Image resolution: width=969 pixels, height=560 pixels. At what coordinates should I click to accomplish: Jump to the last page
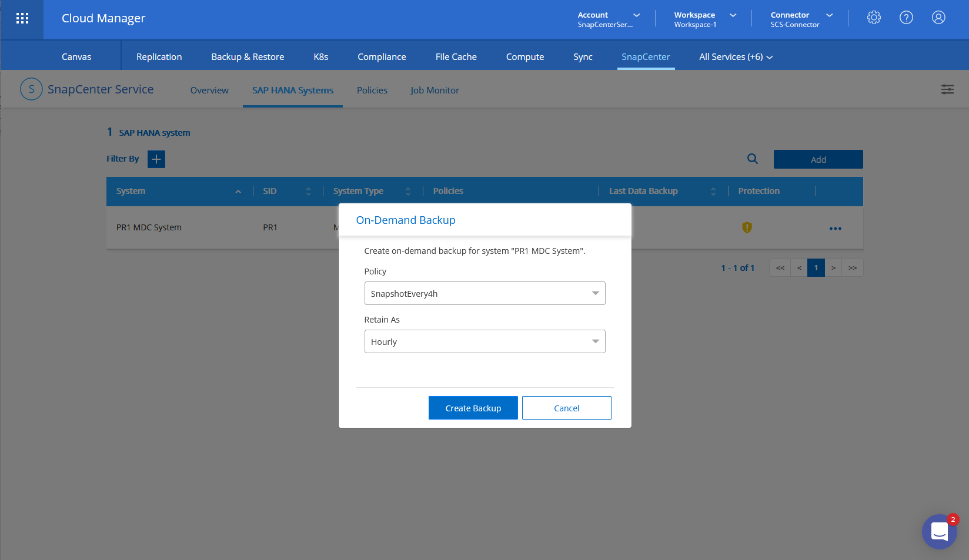coord(853,268)
